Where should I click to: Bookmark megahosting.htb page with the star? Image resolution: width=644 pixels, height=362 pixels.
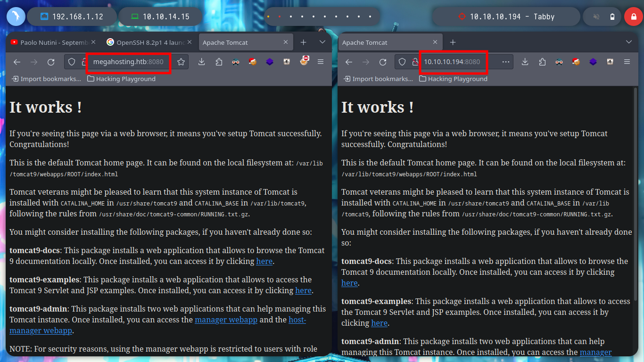181,62
